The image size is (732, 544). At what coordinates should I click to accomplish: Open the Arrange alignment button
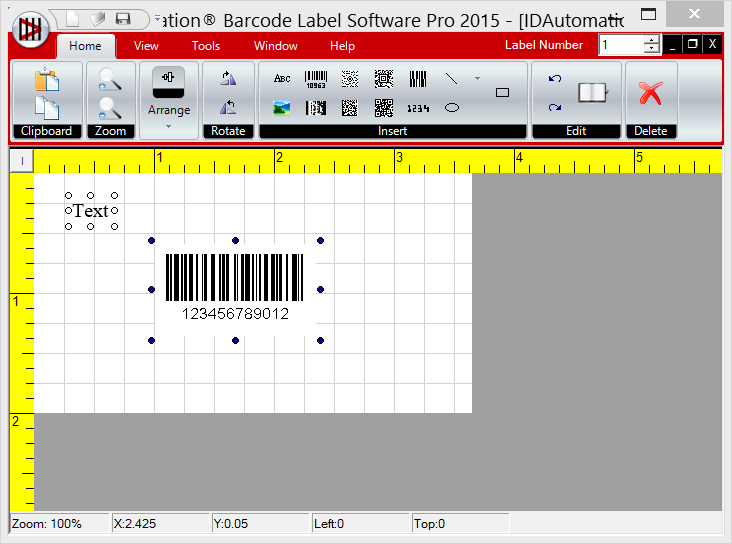click(169, 82)
